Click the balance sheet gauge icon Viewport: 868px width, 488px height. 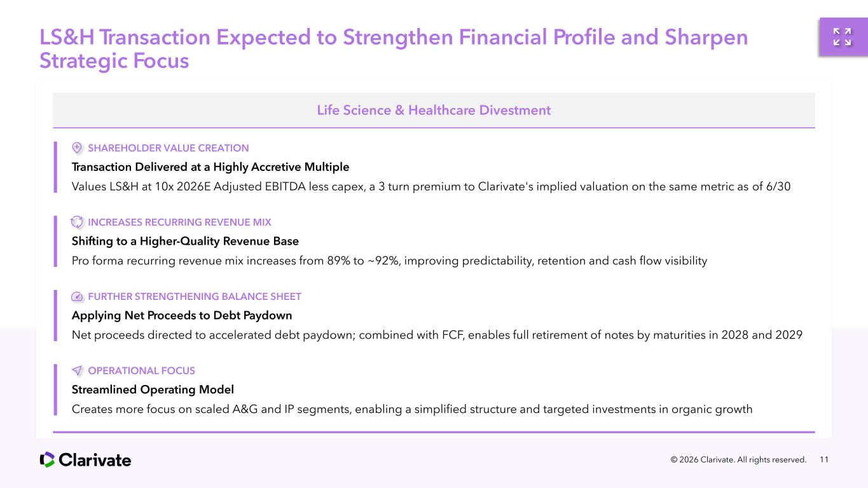point(77,297)
